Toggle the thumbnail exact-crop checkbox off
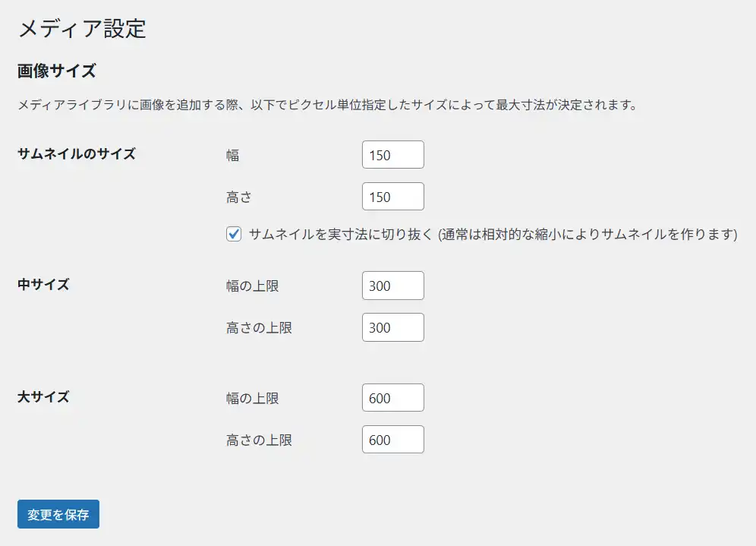The height and width of the screenshot is (546, 756). coord(234,236)
